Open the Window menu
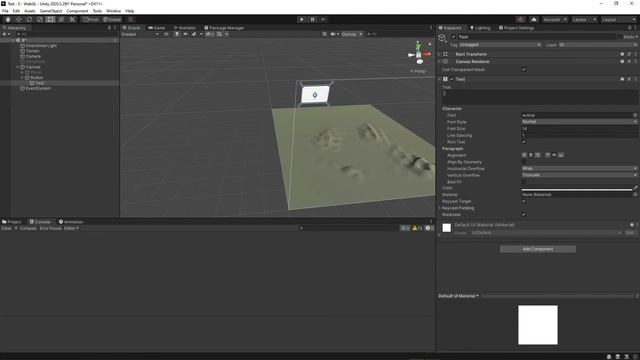Image resolution: width=640 pixels, height=360 pixels. point(113,11)
